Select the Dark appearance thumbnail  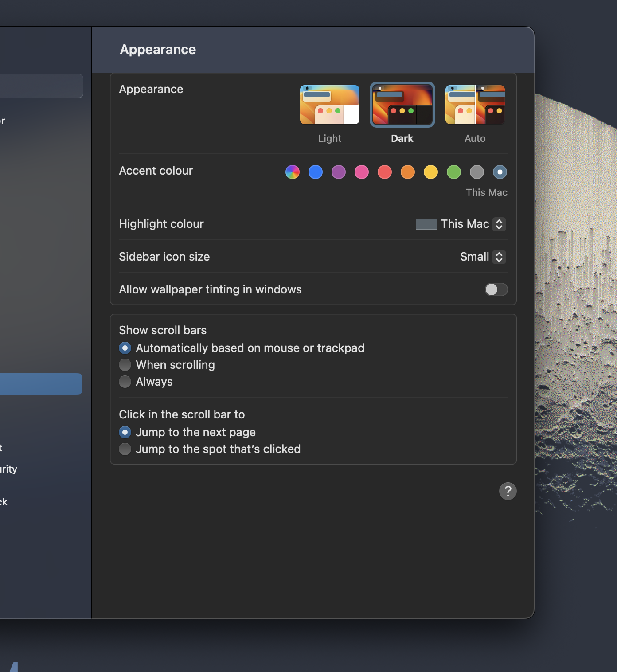402,105
